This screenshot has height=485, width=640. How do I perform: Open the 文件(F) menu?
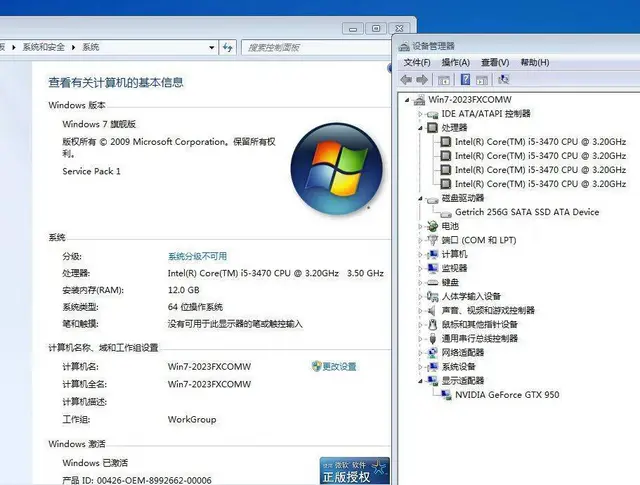click(416, 62)
